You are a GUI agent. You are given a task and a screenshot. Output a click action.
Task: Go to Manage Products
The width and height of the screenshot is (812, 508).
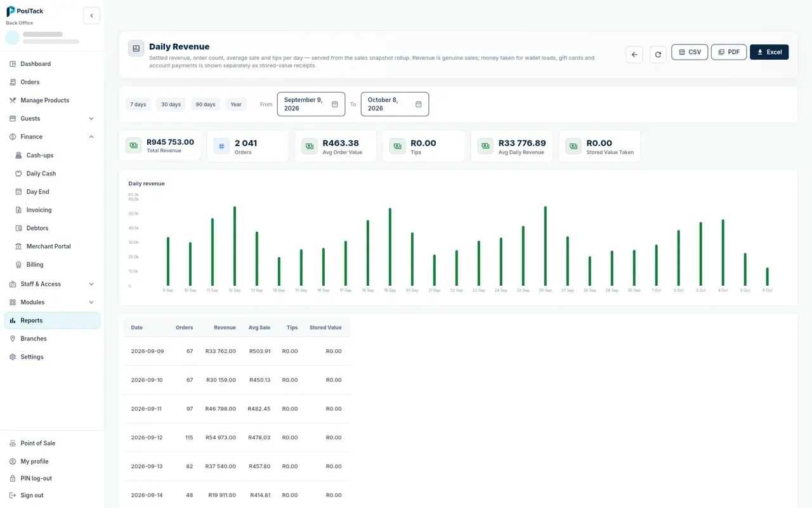pos(52,100)
